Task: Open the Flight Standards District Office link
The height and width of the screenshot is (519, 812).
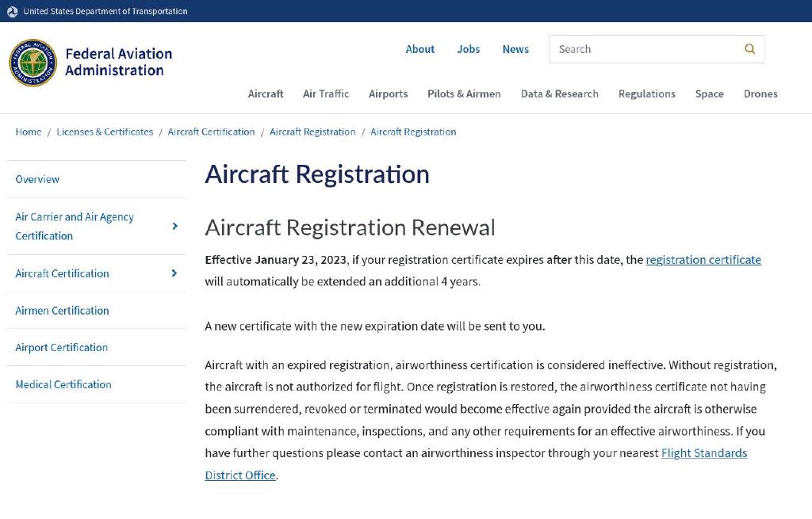Action: (704, 452)
